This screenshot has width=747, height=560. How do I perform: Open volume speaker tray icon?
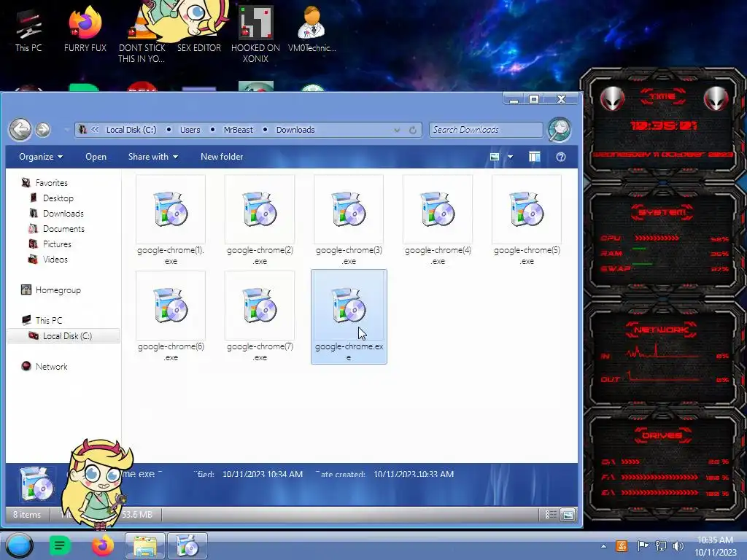(678, 546)
